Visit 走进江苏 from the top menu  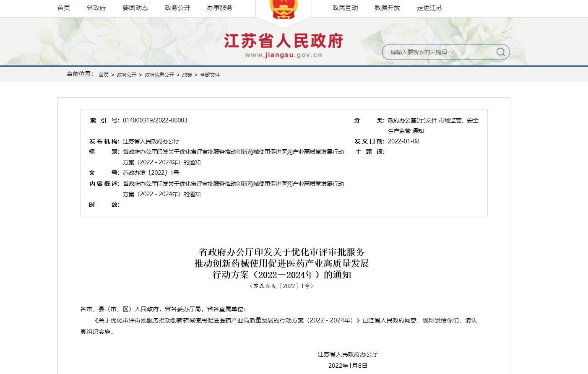[429, 8]
